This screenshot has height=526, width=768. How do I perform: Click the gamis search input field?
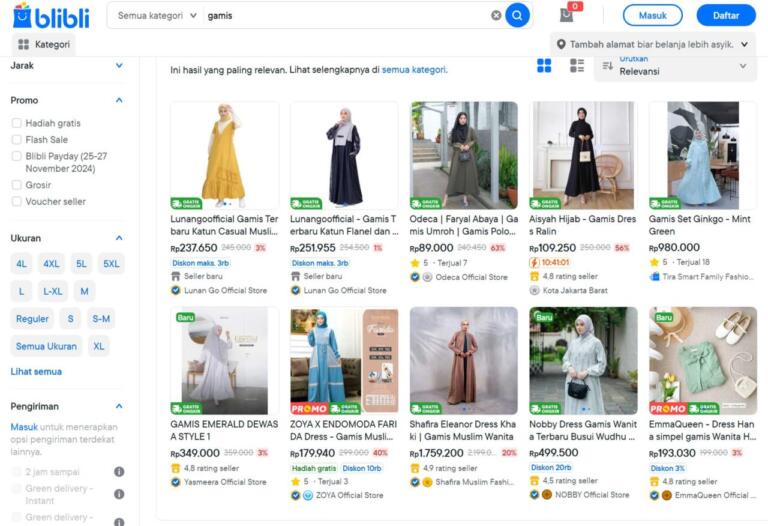pyautogui.click(x=346, y=16)
